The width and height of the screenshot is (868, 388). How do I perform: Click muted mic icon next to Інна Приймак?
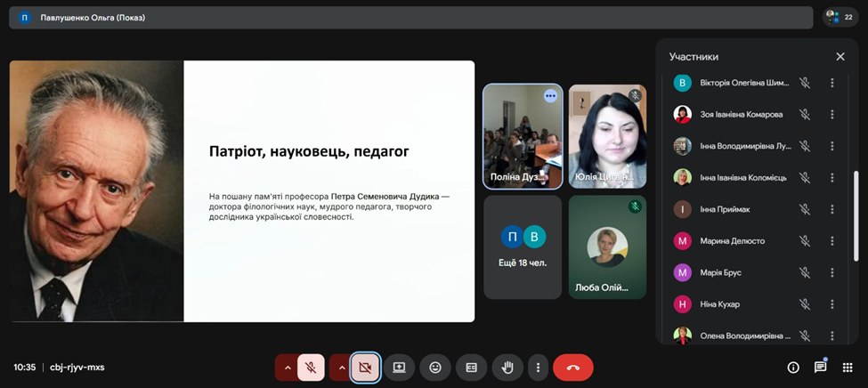click(x=804, y=209)
